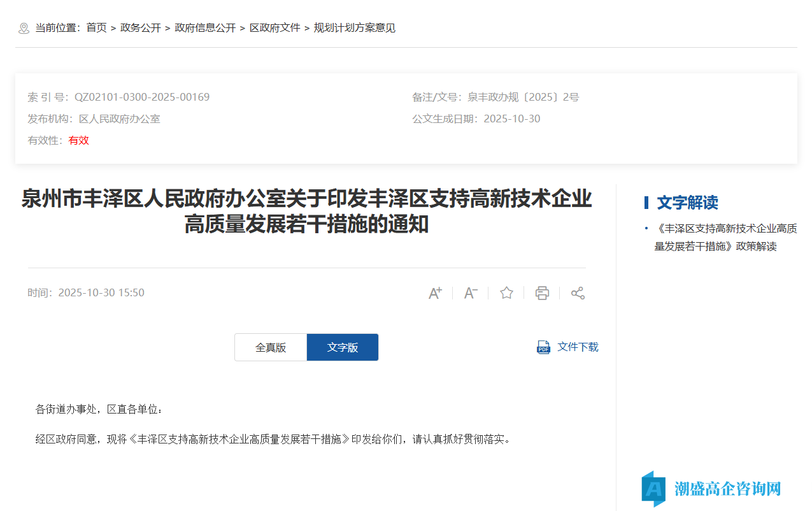Open the 规划计划方案意见 breadcrumb link
This screenshot has width=812, height=511.
pos(353,27)
